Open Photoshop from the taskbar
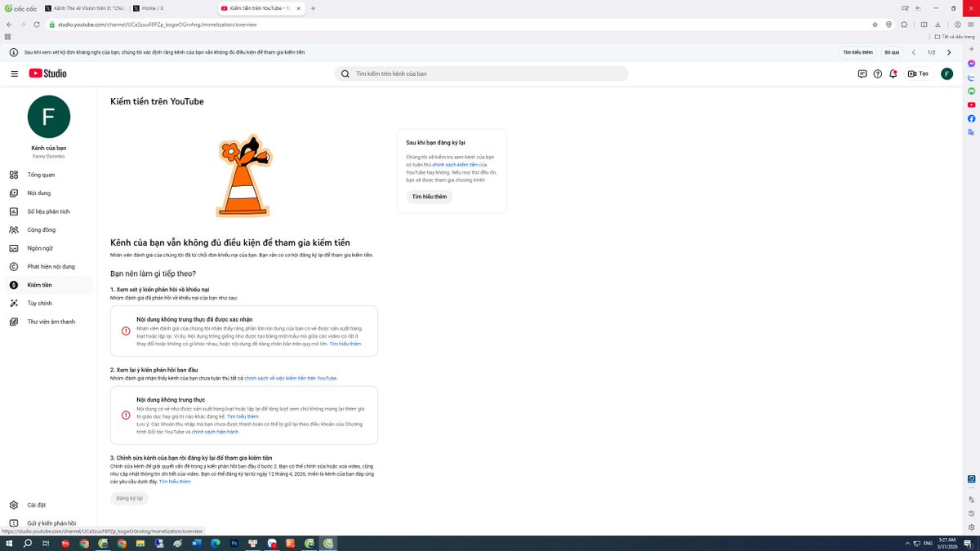 tap(234, 543)
